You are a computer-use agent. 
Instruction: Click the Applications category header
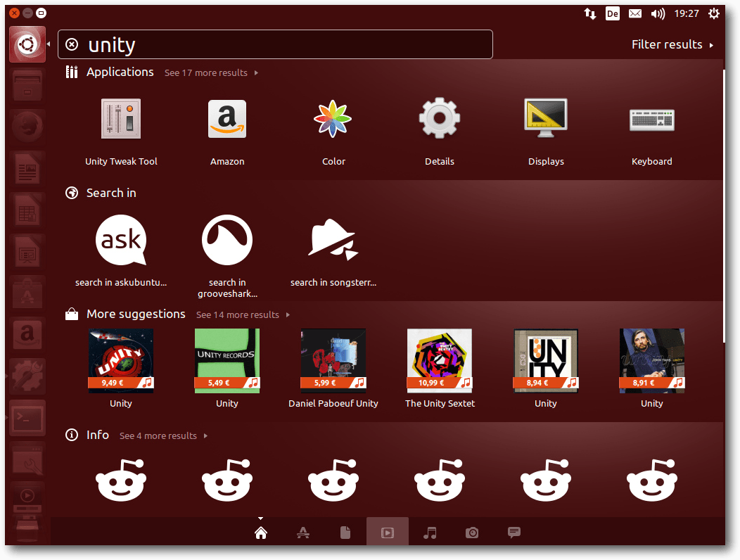click(120, 72)
